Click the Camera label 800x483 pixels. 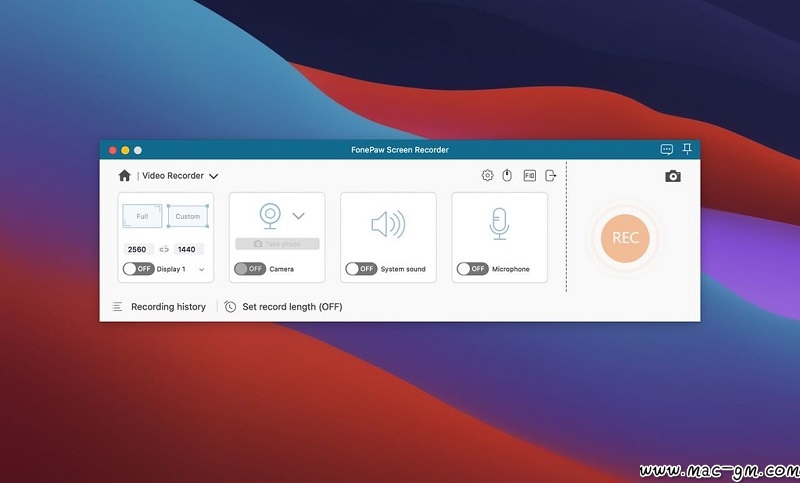[x=282, y=269]
